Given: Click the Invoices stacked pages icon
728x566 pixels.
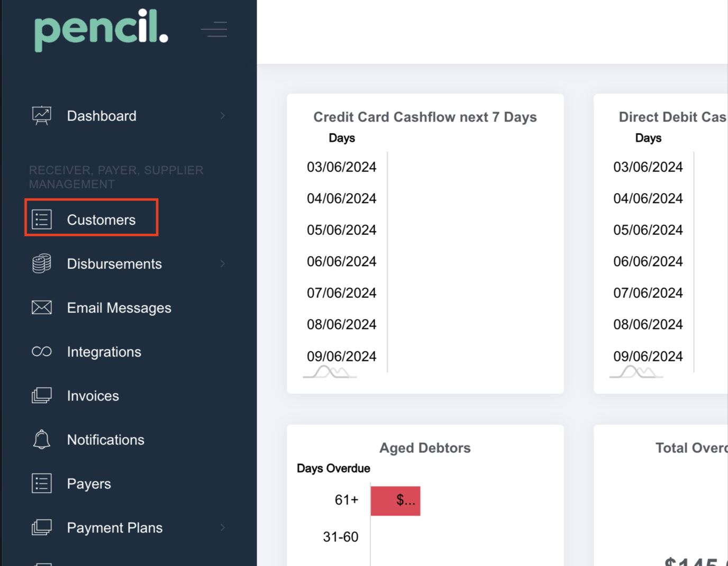Looking at the screenshot, I should (x=41, y=395).
